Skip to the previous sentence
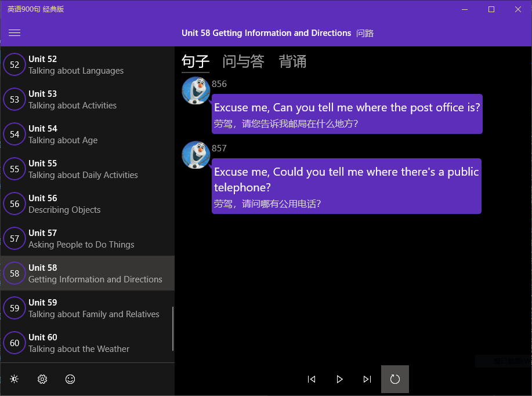The image size is (532, 396). pos(312,379)
